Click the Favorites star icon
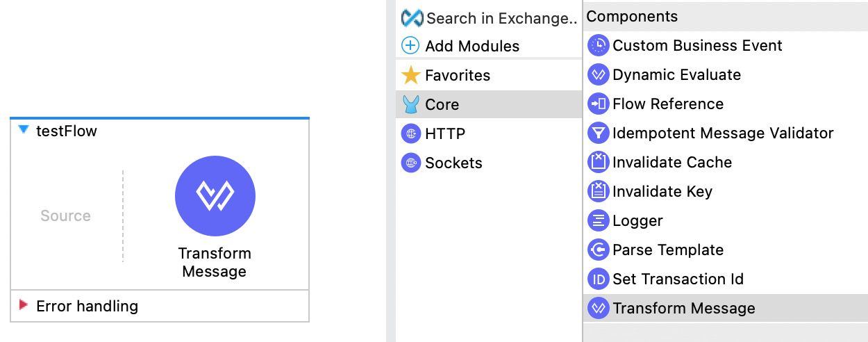Screen dimensions: 868x342 [x=411, y=75]
